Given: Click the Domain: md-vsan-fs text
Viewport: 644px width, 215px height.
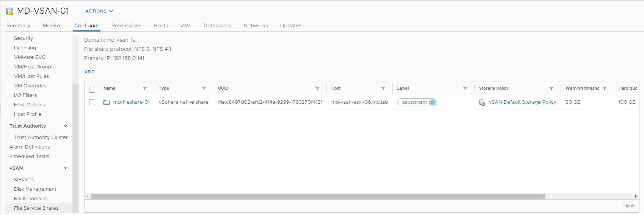Looking at the screenshot, I should pos(110,40).
